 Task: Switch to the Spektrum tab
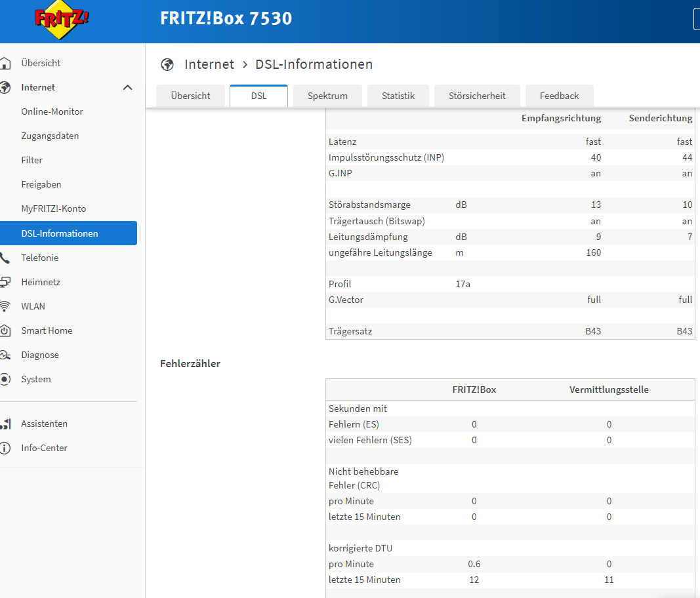point(327,96)
